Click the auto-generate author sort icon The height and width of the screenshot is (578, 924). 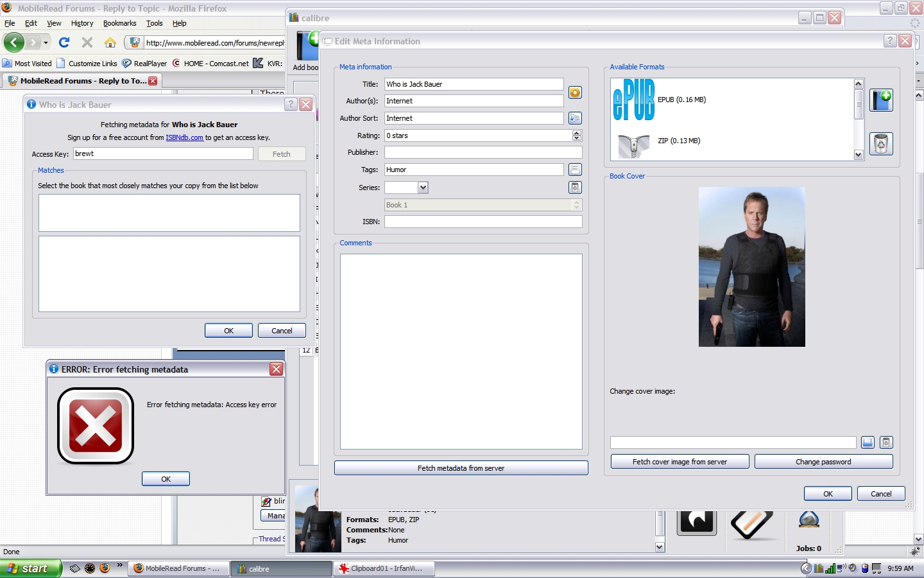[575, 118]
